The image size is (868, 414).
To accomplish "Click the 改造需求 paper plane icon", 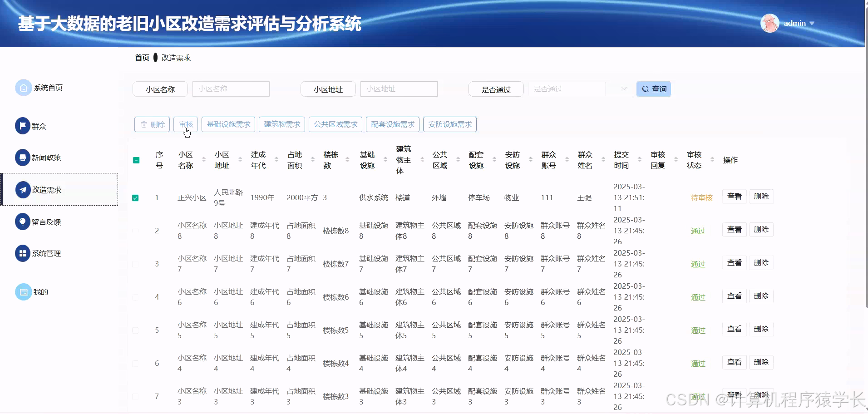I will click(x=23, y=189).
